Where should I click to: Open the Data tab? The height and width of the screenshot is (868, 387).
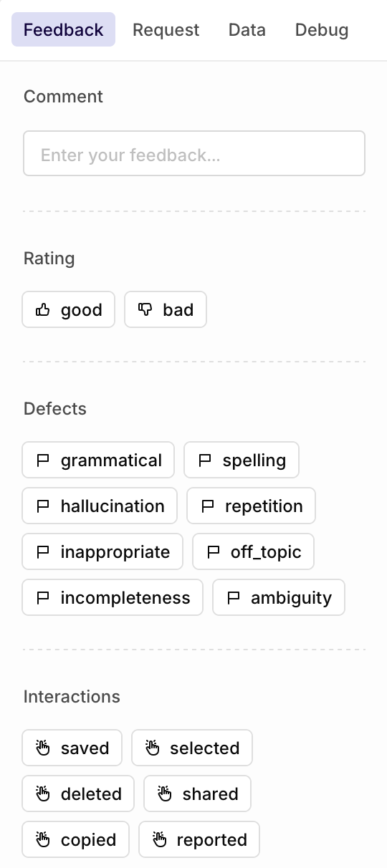pos(247,30)
